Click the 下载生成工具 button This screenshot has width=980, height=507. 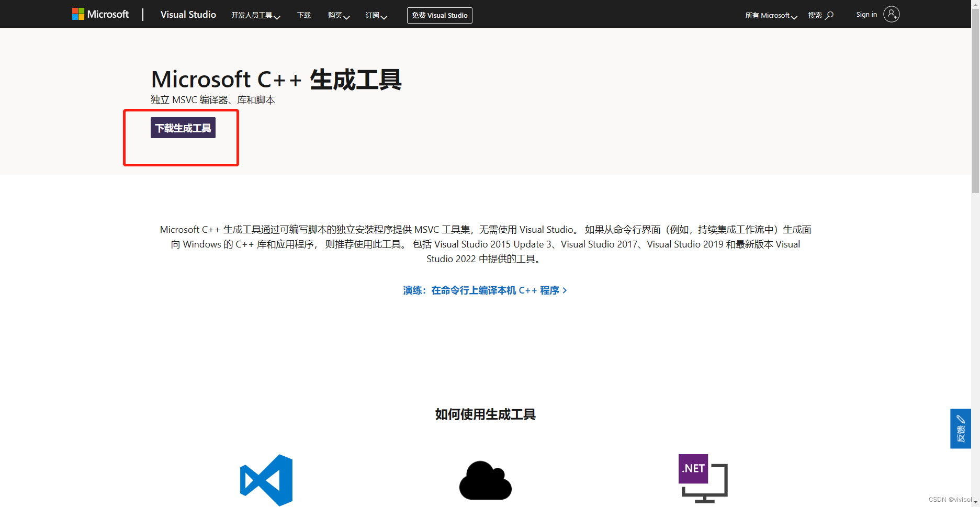(183, 128)
